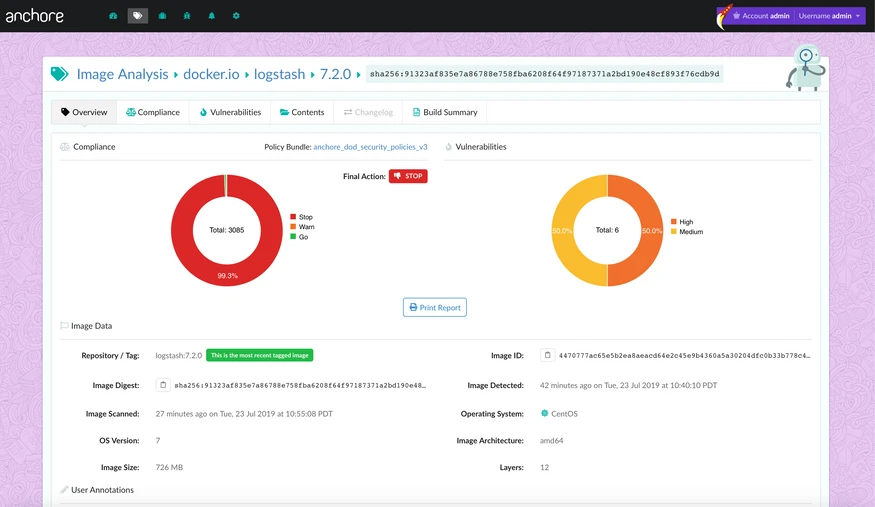Click the '726 MB' image size value
Screen dimensions: 875x507
click(x=169, y=467)
